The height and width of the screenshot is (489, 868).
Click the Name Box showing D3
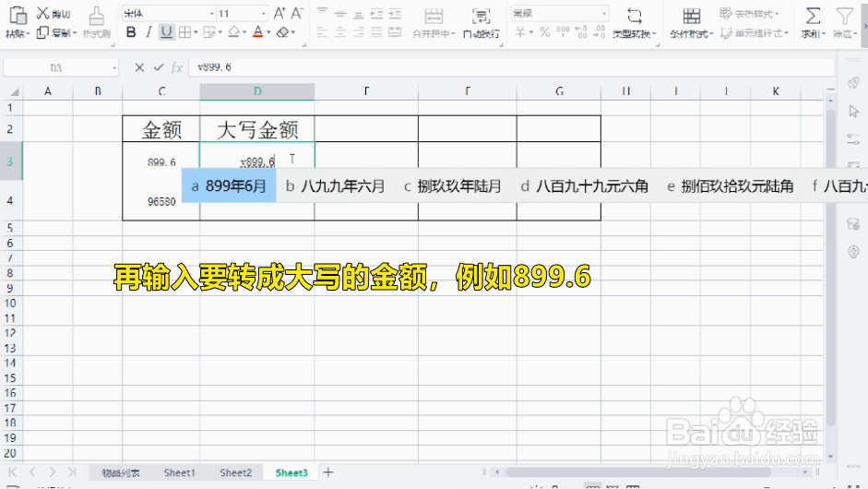pyautogui.click(x=61, y=67)
